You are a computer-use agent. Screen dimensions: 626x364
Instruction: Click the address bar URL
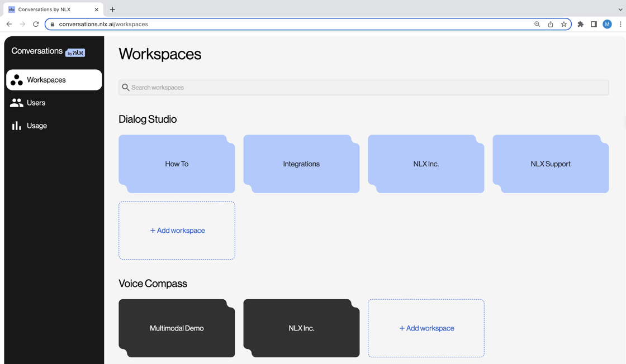(103, 24)
